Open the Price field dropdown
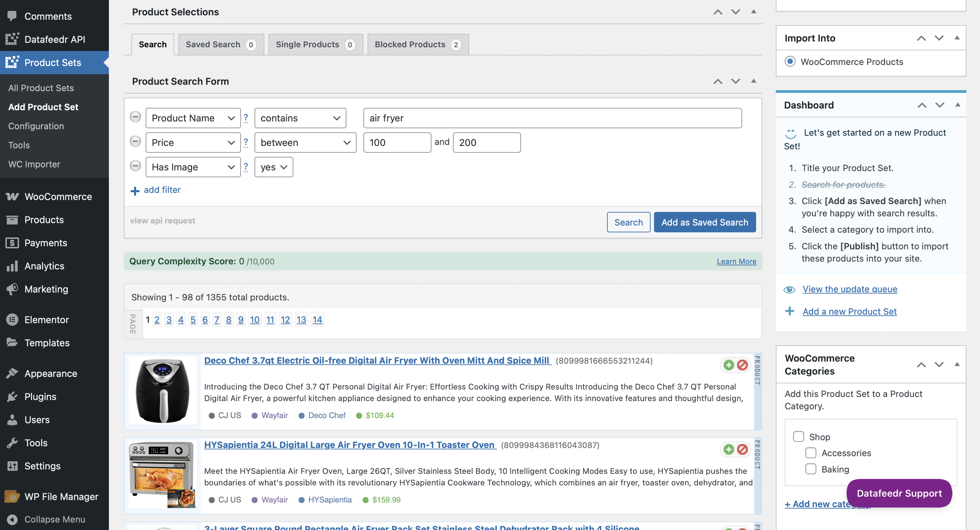The image size is (980, 530). tap(193, 143)
